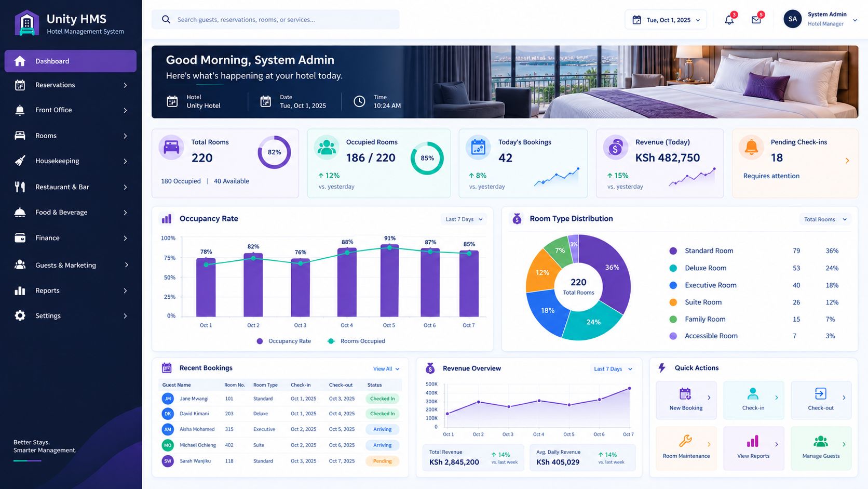Click the Occupied Rooms people icon
868x489 pixels.
pyautogui.click(x=327, y=148)
